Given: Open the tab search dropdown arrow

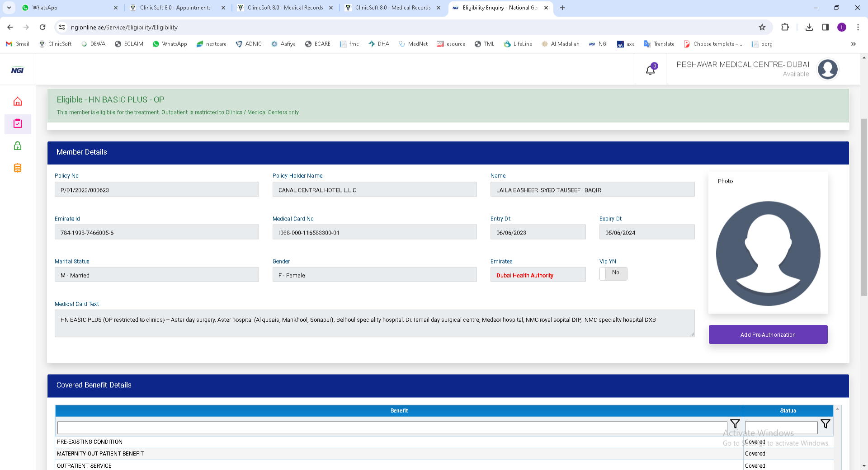Looking at the screenshot, I should tap(9, 8).
